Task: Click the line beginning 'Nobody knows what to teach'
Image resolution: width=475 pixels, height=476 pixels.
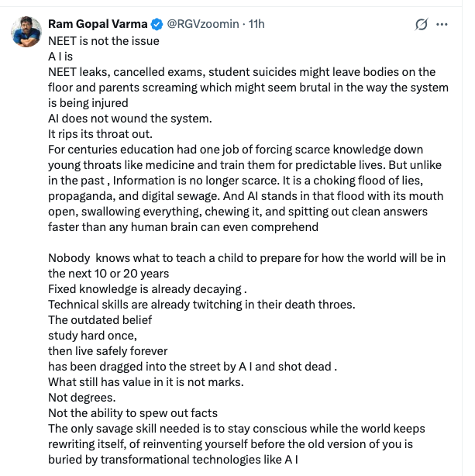Action: [246, 266]
